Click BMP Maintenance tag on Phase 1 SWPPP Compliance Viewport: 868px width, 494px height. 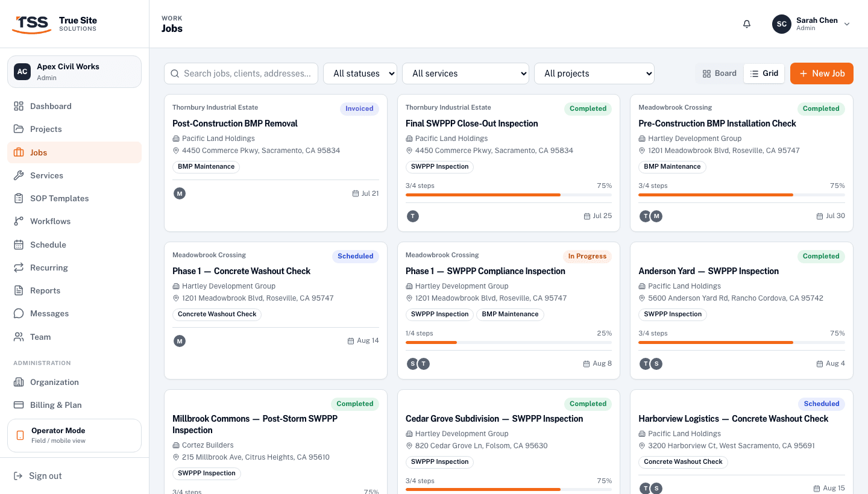pos(510,314)
